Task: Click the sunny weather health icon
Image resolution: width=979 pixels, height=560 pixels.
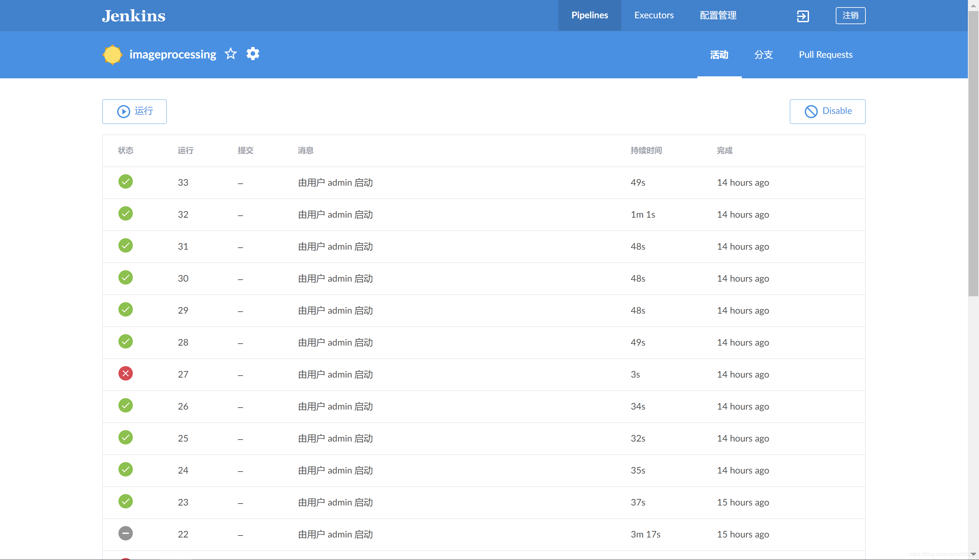Action: pyautogui.click(x=112, y=54)
